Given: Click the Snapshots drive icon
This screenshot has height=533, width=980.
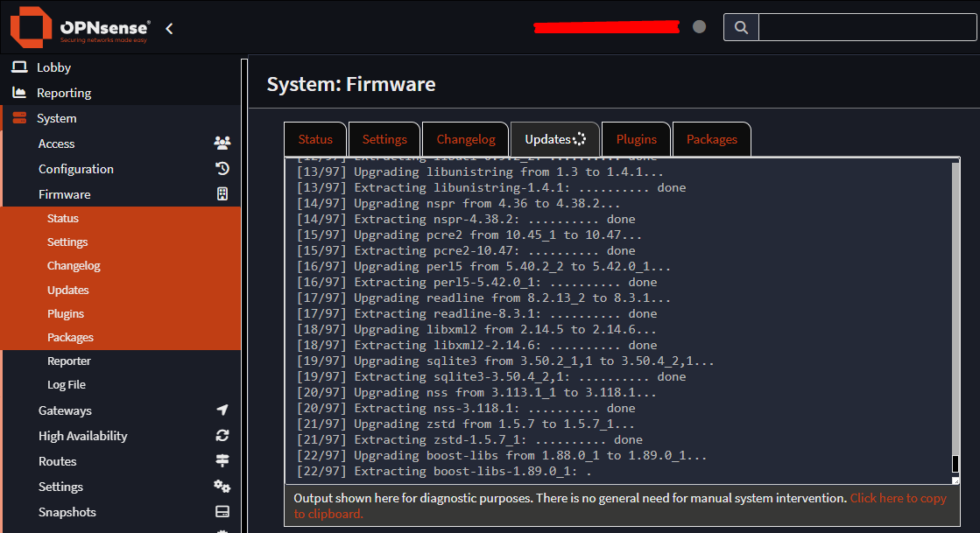Looking at the screenshot, I should pyautogui.click(x=222, y=512).
